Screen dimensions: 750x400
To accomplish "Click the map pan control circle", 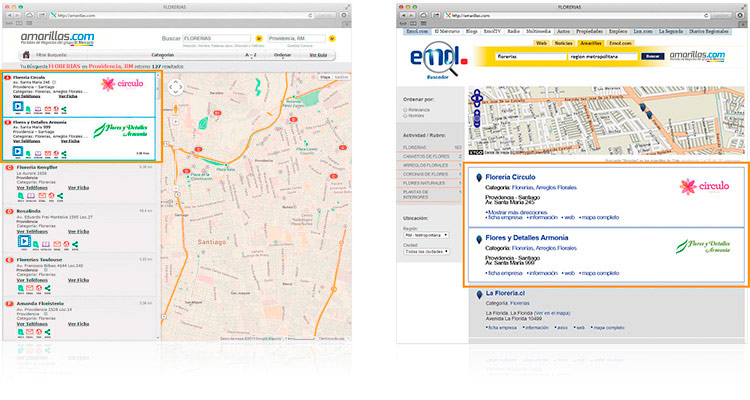I will coord(175,87).
